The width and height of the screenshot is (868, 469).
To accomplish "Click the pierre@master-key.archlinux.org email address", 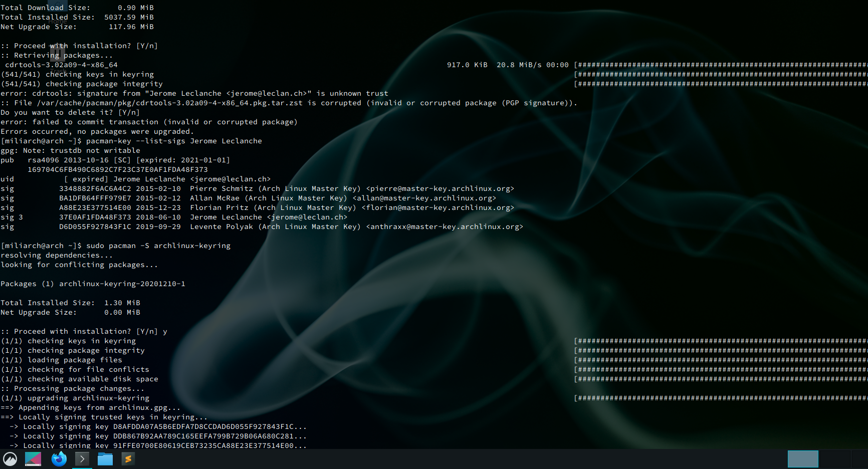I will pos(440,188).
